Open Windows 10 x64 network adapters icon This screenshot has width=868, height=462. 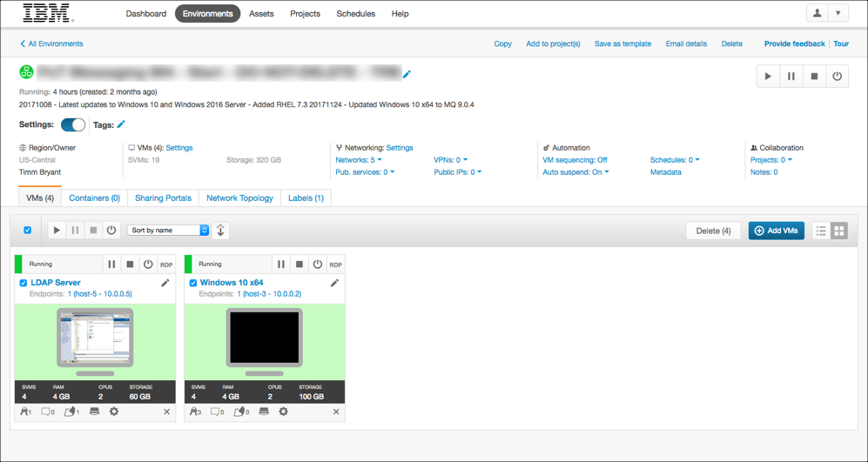[x=195, y=412]
